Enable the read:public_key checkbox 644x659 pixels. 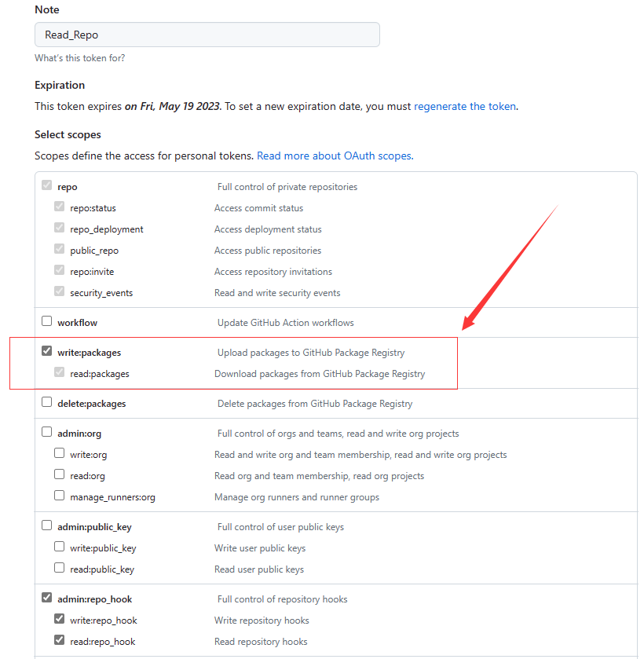(59, 568)
